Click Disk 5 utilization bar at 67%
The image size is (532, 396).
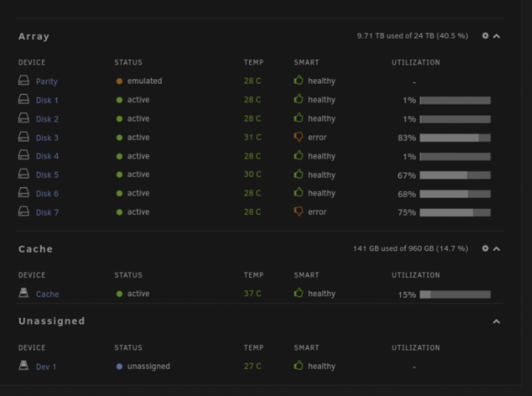455,175
